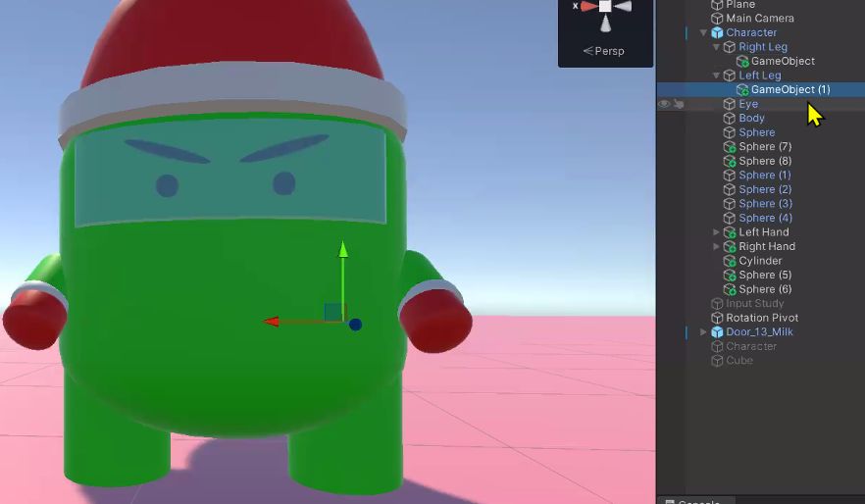865x504 pixels.
Task: Click the Left Hand object icon
Action: (x=730, y=232)
